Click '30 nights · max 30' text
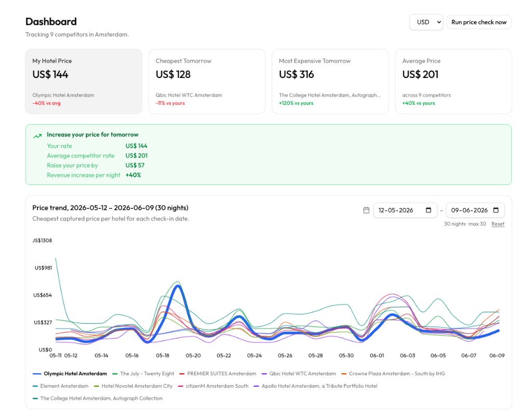532x419 pixels. pos(465,224)
